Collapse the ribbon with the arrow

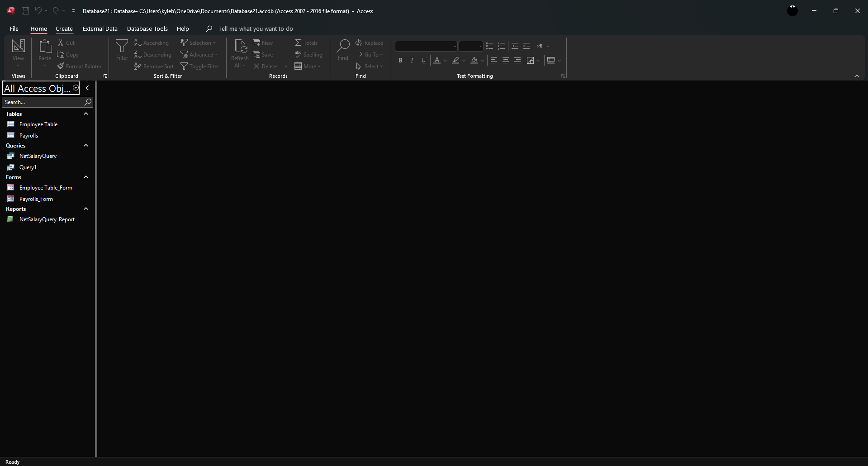click(857, 76)
